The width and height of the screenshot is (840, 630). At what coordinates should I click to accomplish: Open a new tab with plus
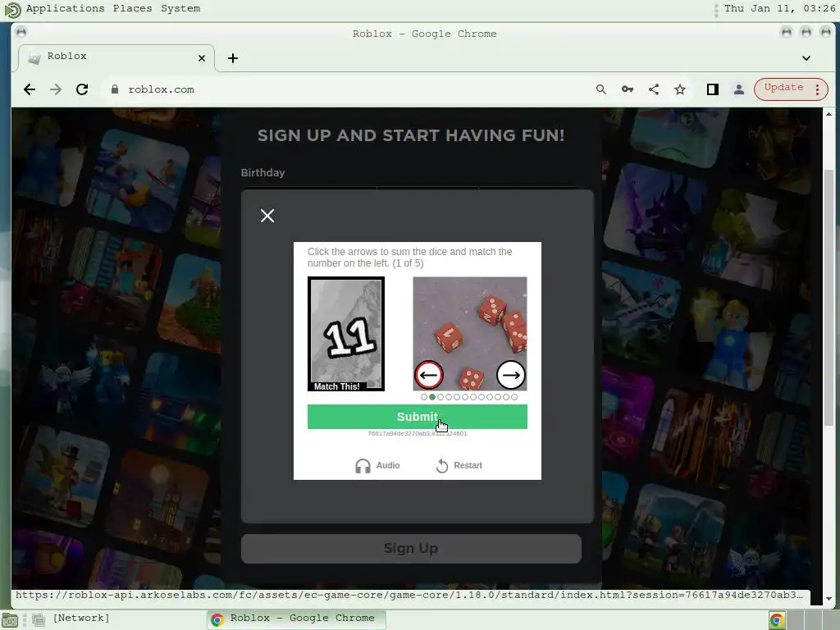[x=232, y=58]
